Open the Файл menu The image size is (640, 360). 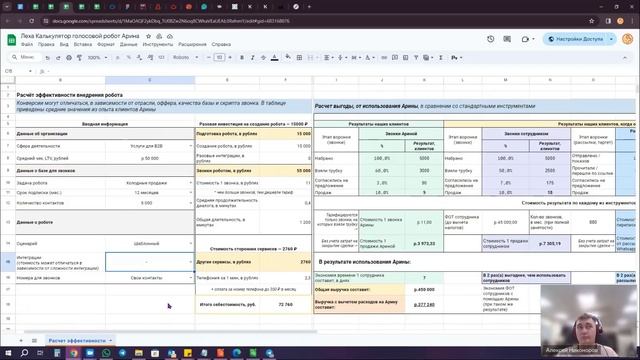tap(27, 44)
